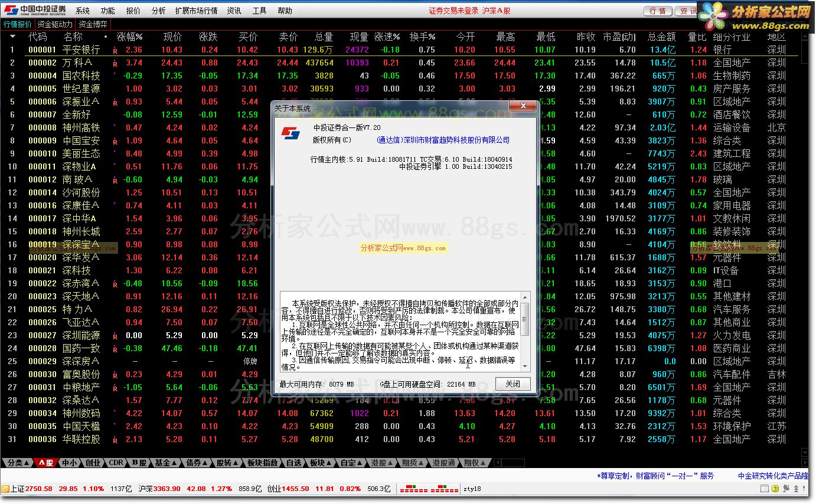Expand the 债券▲ tab menu
This screenshot has height=504, width=816.
coord(197,463)
